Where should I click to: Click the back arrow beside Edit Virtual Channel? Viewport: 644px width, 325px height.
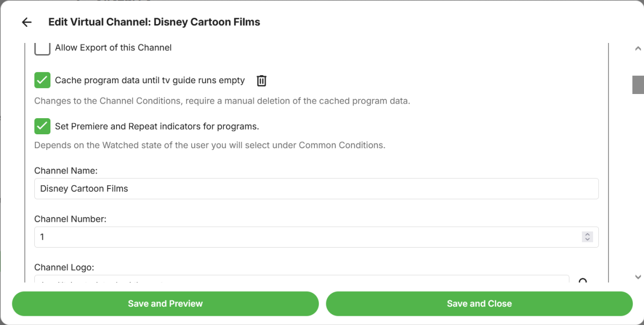point(26,22)
